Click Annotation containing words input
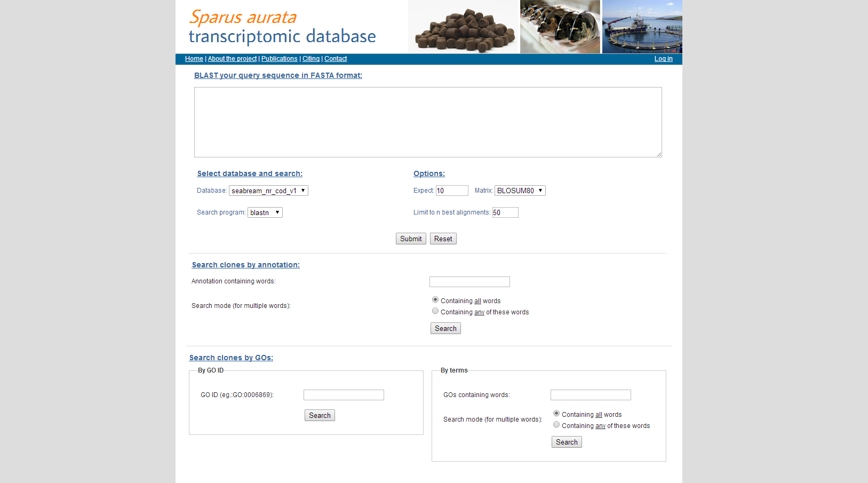The image size is (868, 483). point(469,282)
